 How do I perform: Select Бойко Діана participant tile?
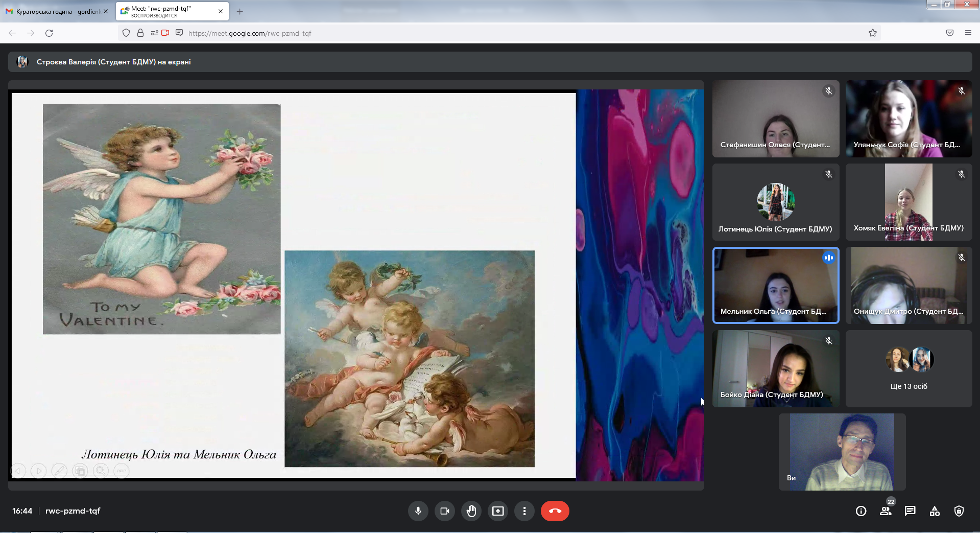(776, 368)
